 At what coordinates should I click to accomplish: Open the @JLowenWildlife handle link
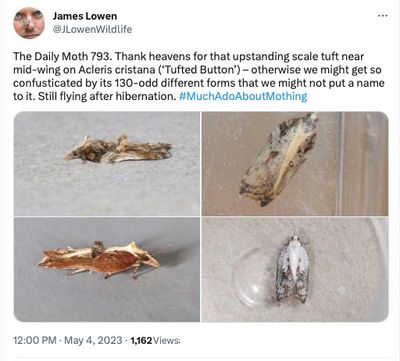click(x=92, y=29)
